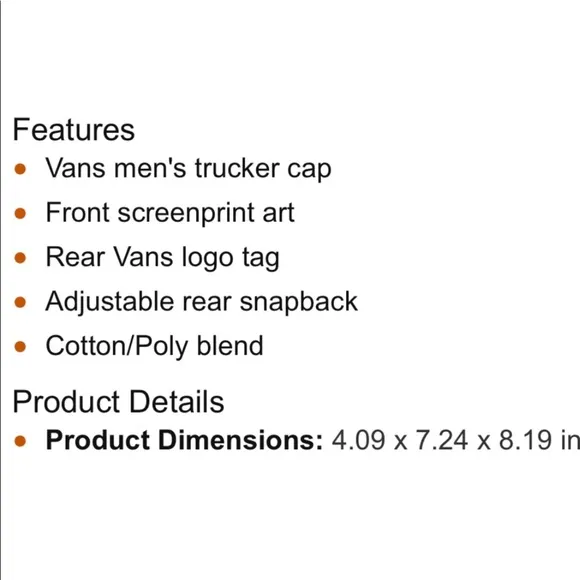The image size is (580, 580).
Task: Click the bullet beside Cotton/Poly blend
Action: [x=20, y=347]
